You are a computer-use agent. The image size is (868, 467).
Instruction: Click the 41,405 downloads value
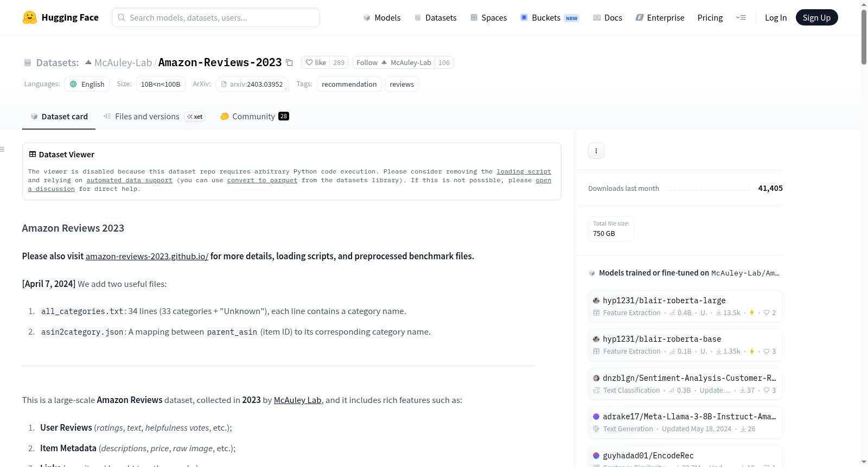770,188
